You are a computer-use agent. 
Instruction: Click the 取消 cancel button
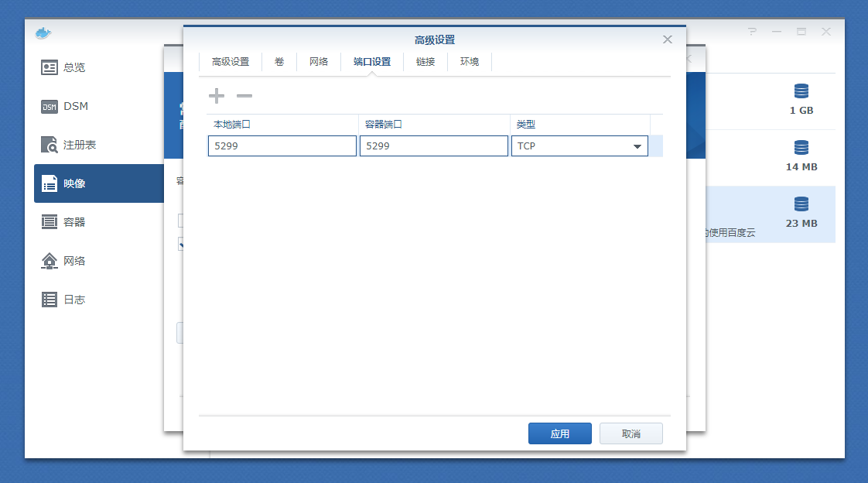(x=630, y=433)
